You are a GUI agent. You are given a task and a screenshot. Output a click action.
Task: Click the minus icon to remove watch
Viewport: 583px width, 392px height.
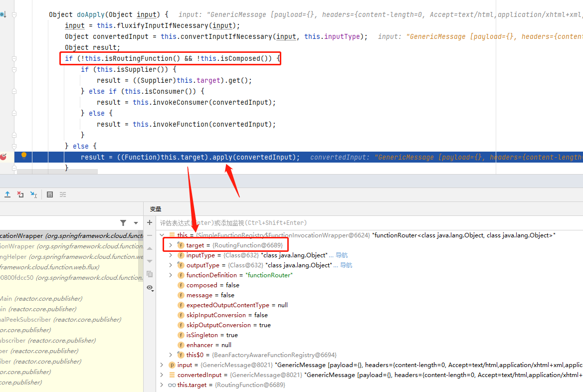150,235
